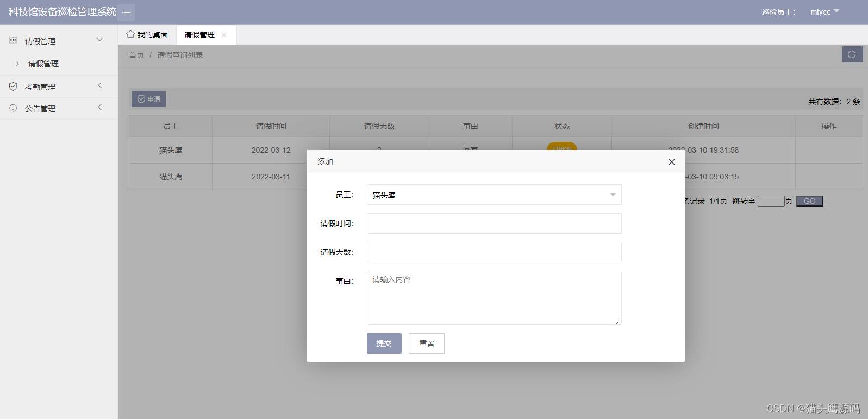868x419 pixels.
Task: Select the 请假管理 submenu item
Action: [x=43, y=64]
